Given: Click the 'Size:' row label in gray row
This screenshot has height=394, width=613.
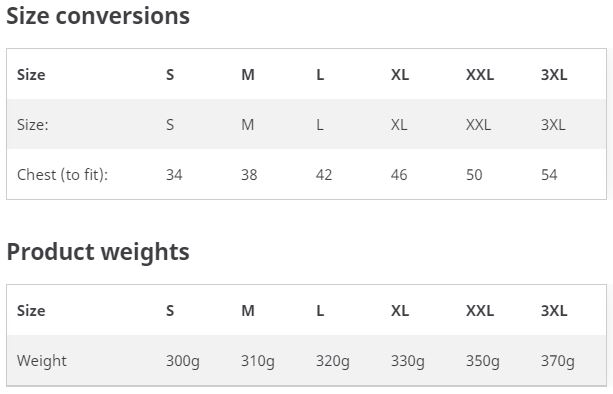Looking at the screenshot, I should point(33,125).
